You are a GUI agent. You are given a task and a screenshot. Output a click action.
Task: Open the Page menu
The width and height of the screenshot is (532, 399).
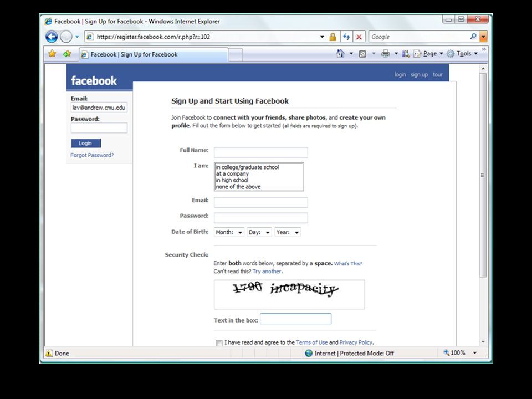(428, 54)
